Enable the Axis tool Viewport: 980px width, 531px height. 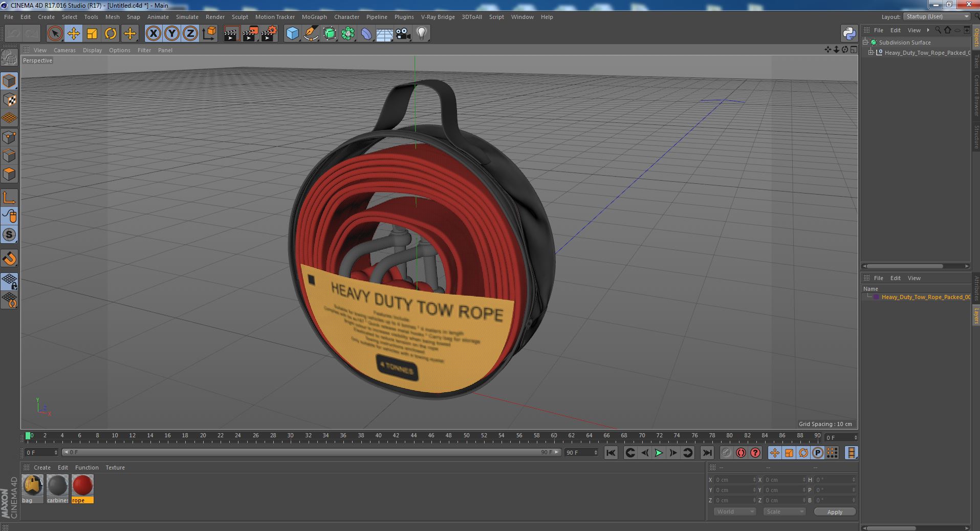[9, 198]
